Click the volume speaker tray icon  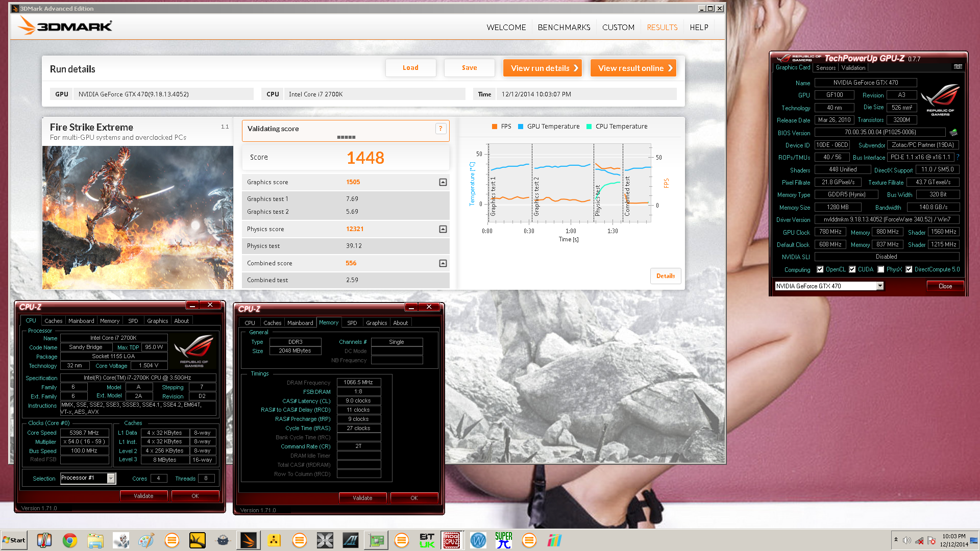point(907,540)
